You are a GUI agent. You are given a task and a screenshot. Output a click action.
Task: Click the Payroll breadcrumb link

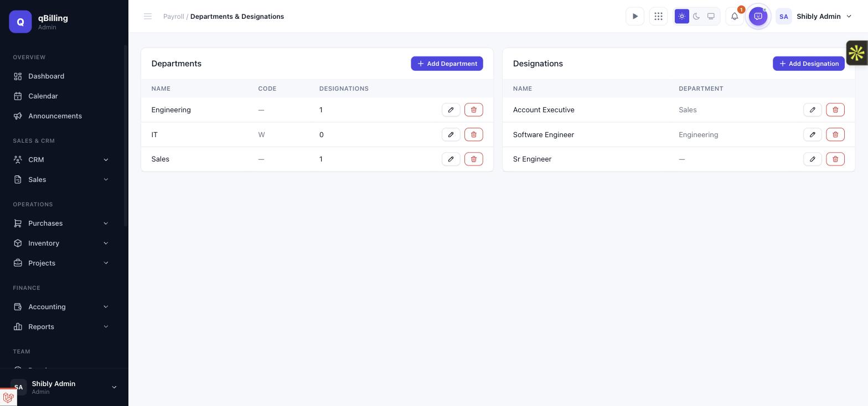click(173, 17)
